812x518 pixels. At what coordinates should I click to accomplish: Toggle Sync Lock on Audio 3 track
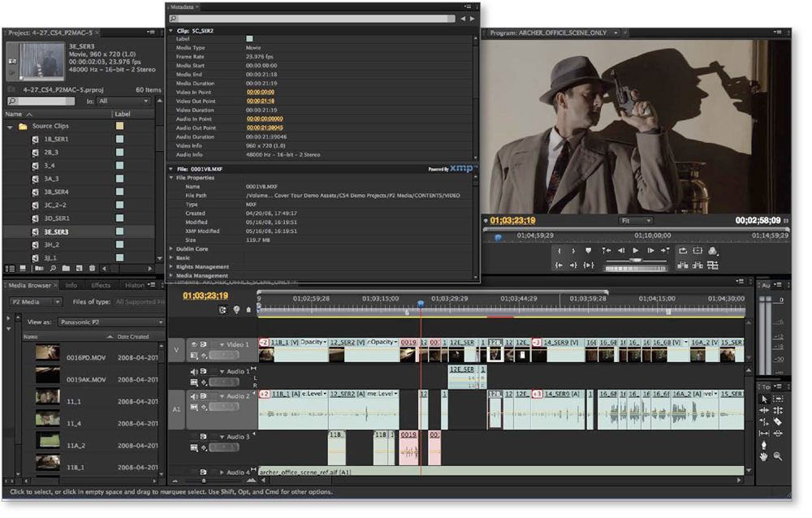click(x=204, y=437)
